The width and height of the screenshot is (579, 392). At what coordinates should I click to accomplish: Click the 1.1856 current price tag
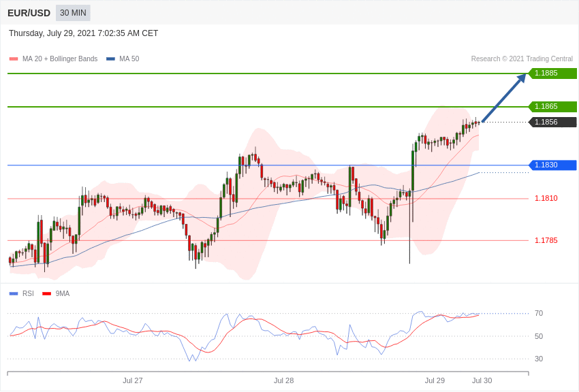[552, 122]
